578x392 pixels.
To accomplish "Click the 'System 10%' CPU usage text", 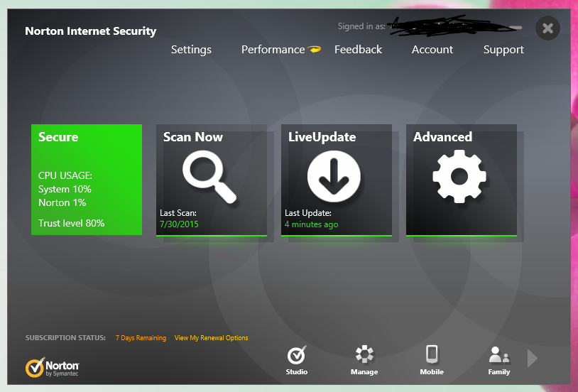I will 65,189.
